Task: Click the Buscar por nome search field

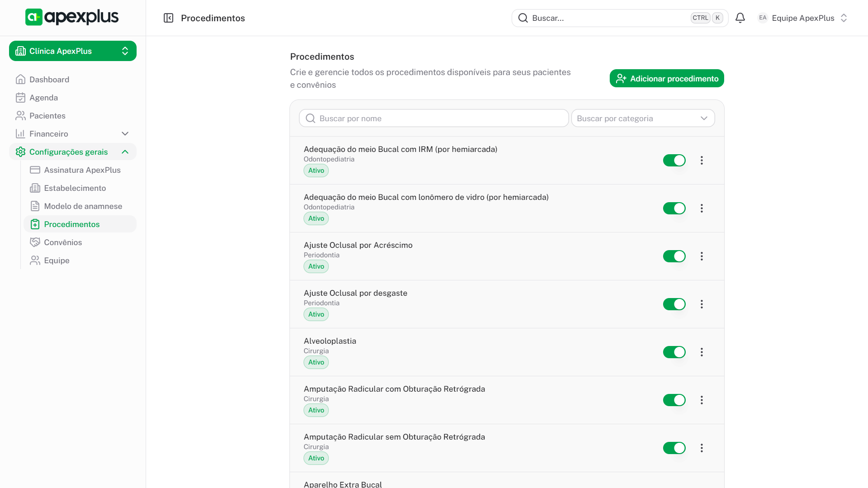Action: pyautogui.click(x=433, y=118)
